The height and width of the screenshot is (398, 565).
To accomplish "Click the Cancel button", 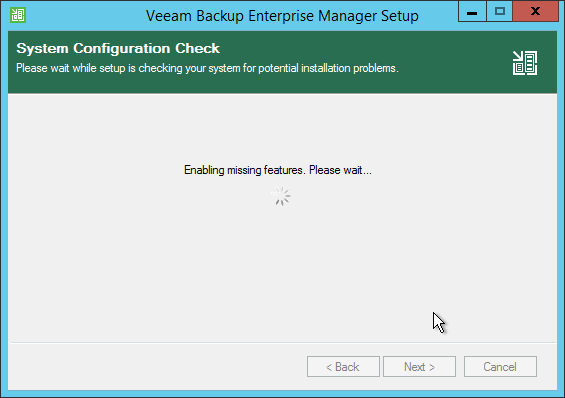I will [500, 367].
